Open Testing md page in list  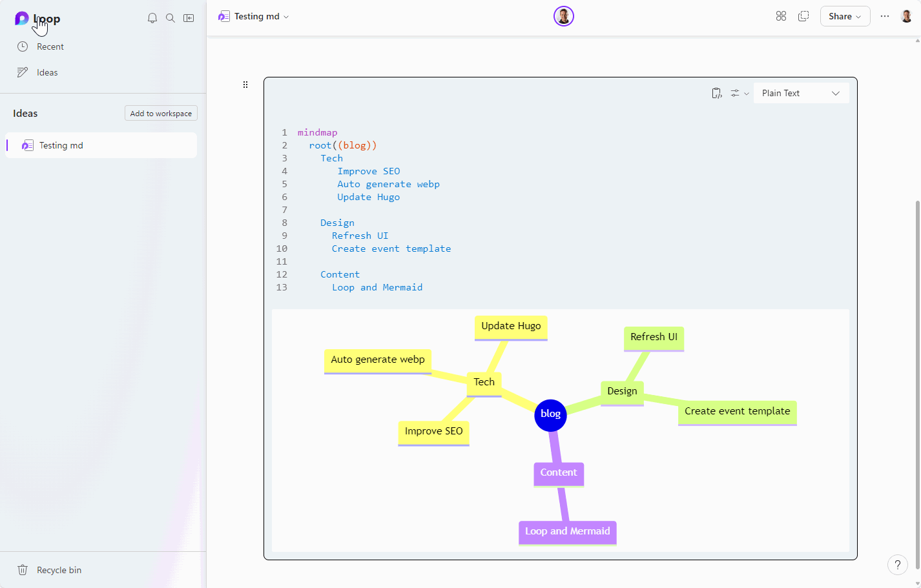(101, 145)
